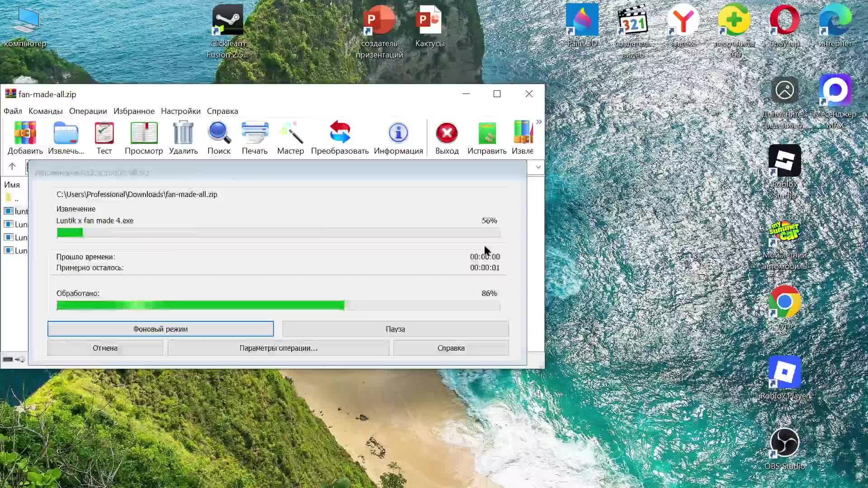The height and width of the screenshot is (488, 868).
Task: Open the Мастер wizard wand icon
Action: [290, 133]
